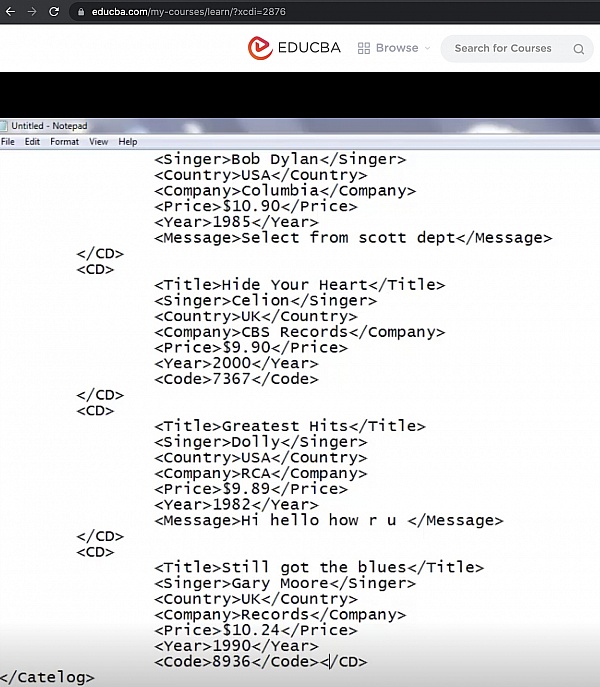Image resolution: width=600 pixels, height=687 pixels.
Task: Open Notepad's Format menu
Action: 64,142
